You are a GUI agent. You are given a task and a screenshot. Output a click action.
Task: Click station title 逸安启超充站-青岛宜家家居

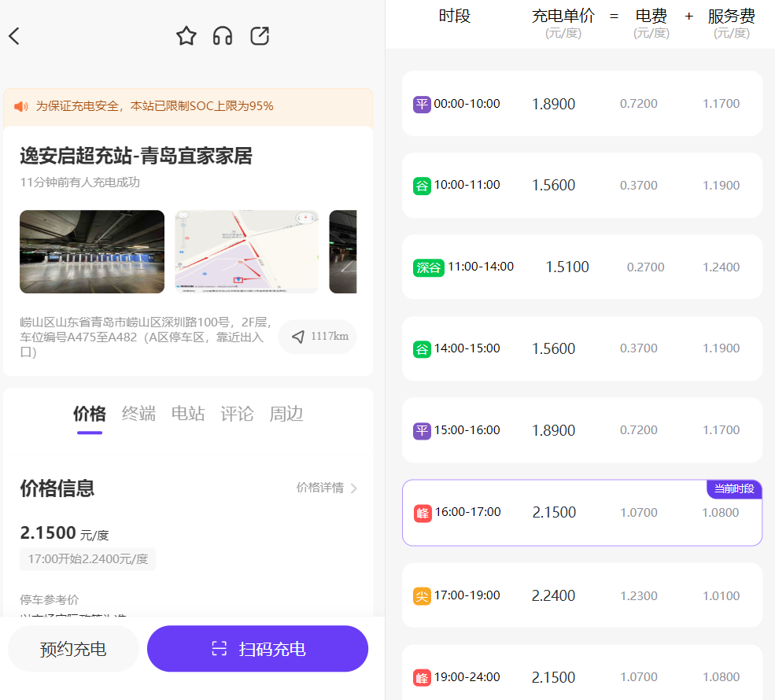coord(136,156)
